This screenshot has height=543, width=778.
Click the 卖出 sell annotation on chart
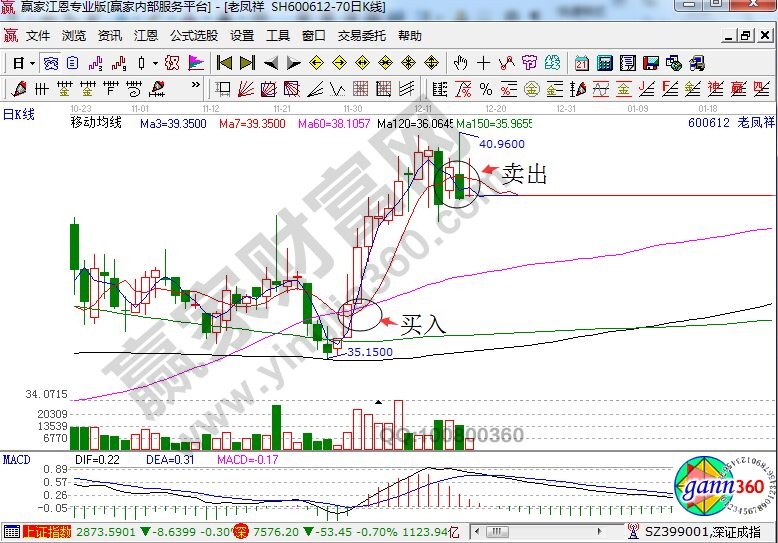pos(524,174)
